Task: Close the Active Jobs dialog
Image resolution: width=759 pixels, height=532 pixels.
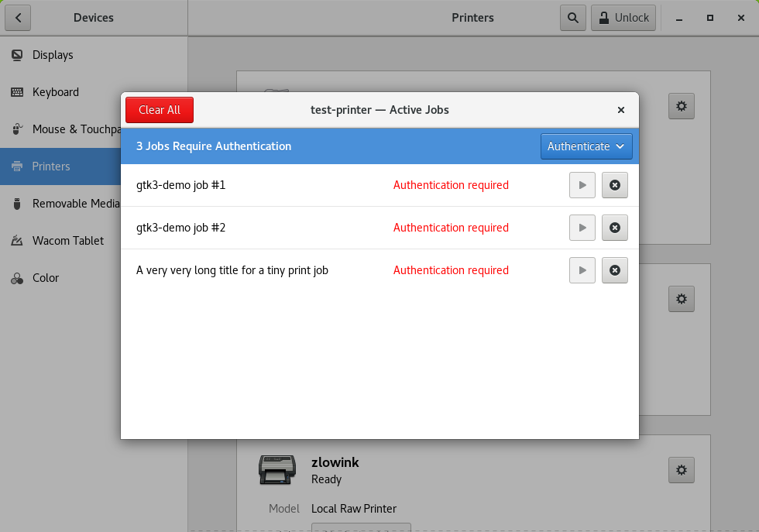Action: [621, 110]
